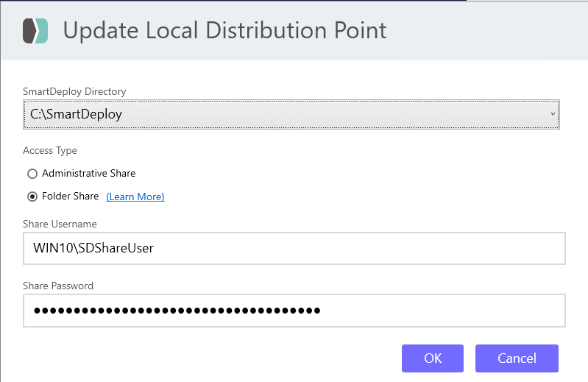Focus the Share Username input field
This screenshot has width=588, height=382.
294,248
